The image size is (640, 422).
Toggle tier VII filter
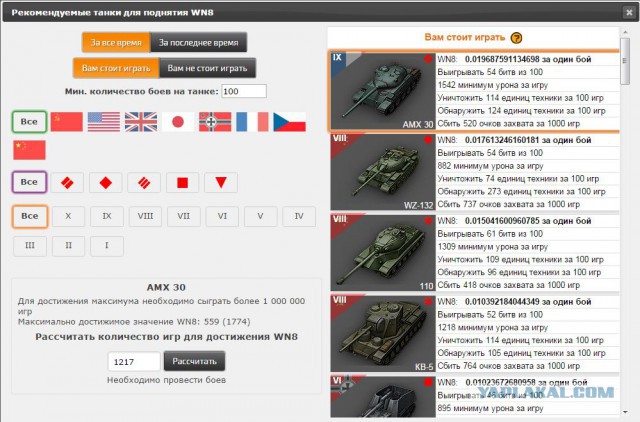point(184,216)
